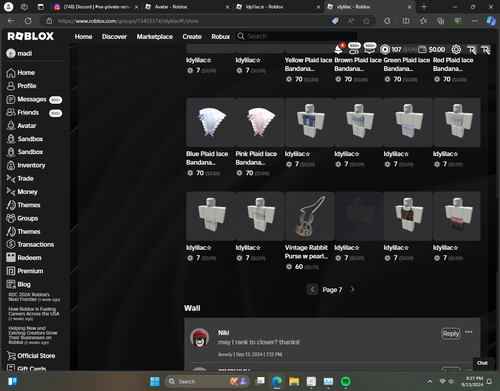Open the $0.00 wallet balance
Viewport: 500px width, 391px height.
point(432,49)
